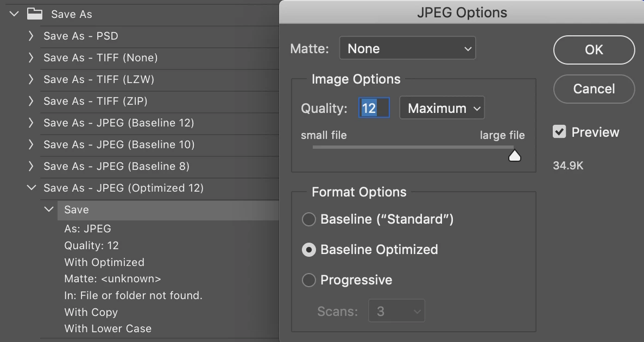The width and height of the screenshot is (644, 342).
Task: Cancel the JPEG Options dialog
Action: point(594,89)
